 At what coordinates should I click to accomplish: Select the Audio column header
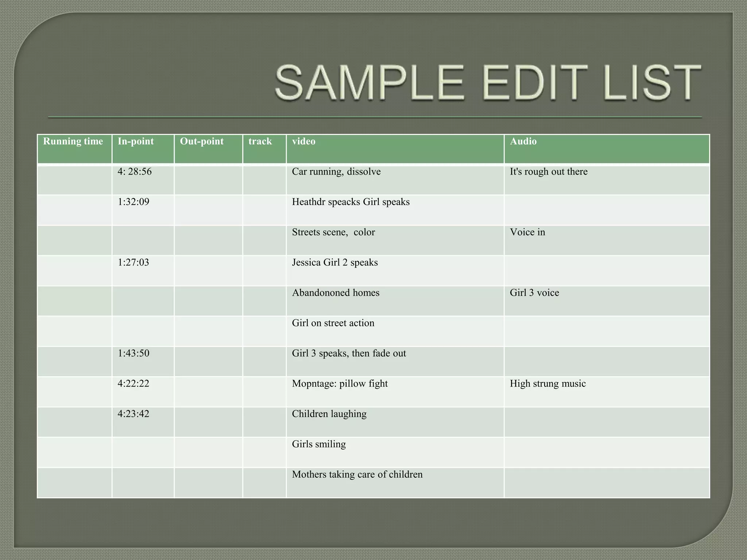click(x=607, y=149)
